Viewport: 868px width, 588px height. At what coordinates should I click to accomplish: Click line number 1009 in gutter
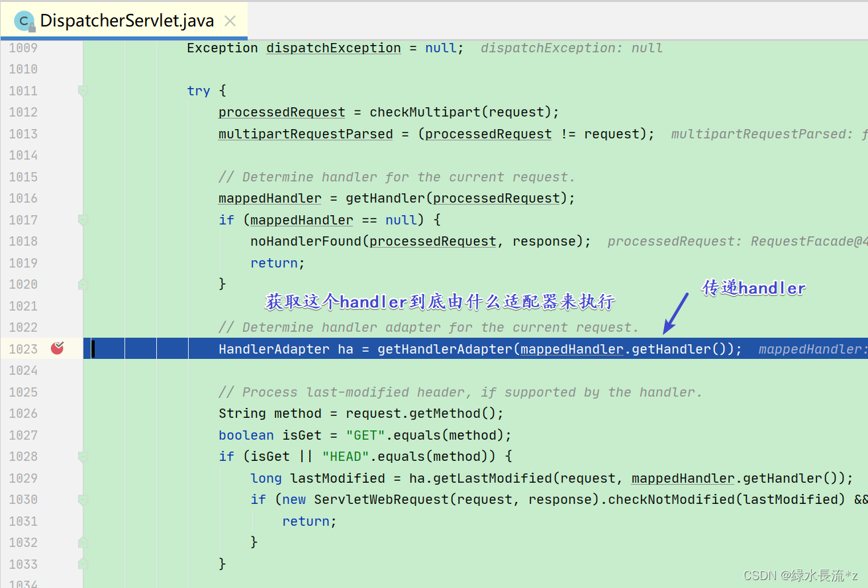(23, 48)
